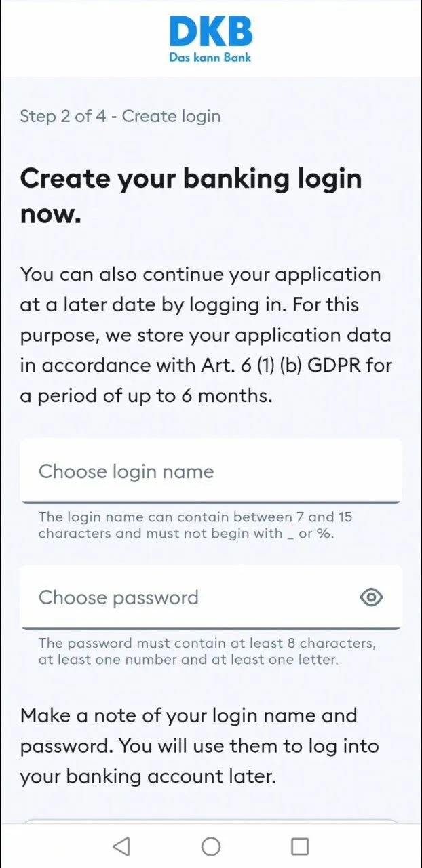Click the word "now." in the heading
422x868 pixels.
pyautogui.click(x=51, y=215)
